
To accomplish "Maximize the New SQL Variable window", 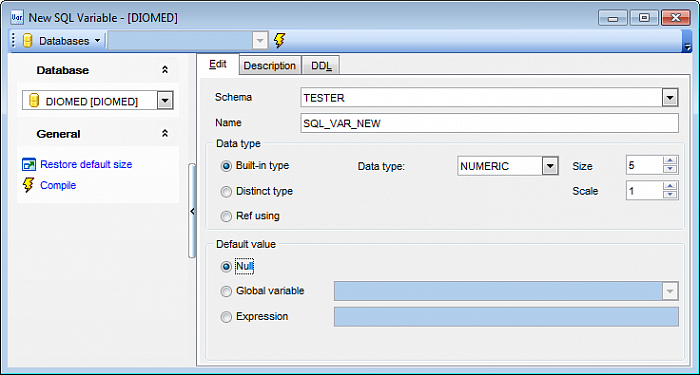I will (644, 18).
